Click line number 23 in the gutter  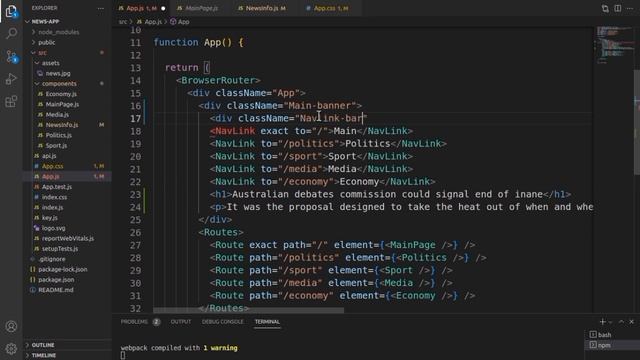(135, 194)
